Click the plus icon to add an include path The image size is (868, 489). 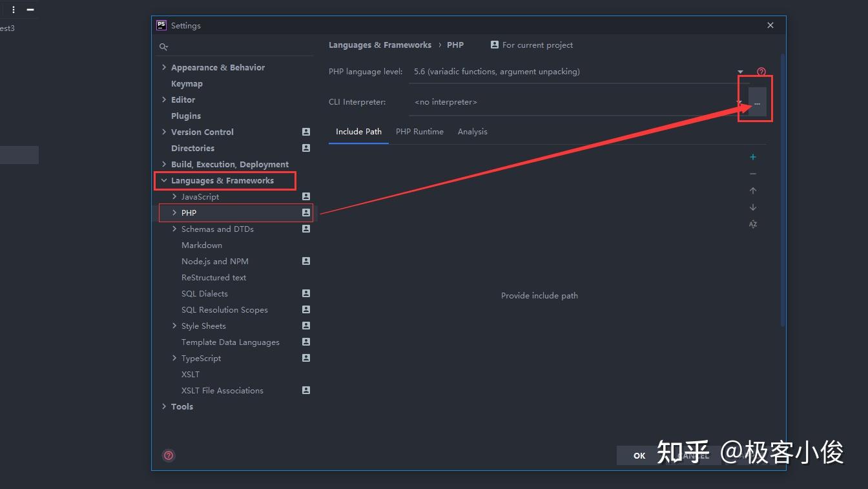[x=752, y=156]
